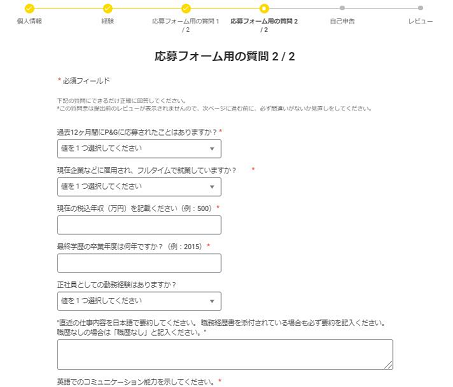Viewport: 453px width, 387px height.
Task: Click the 自己申告 step dot
Action: pyautogui.click(x=342, y=8)
